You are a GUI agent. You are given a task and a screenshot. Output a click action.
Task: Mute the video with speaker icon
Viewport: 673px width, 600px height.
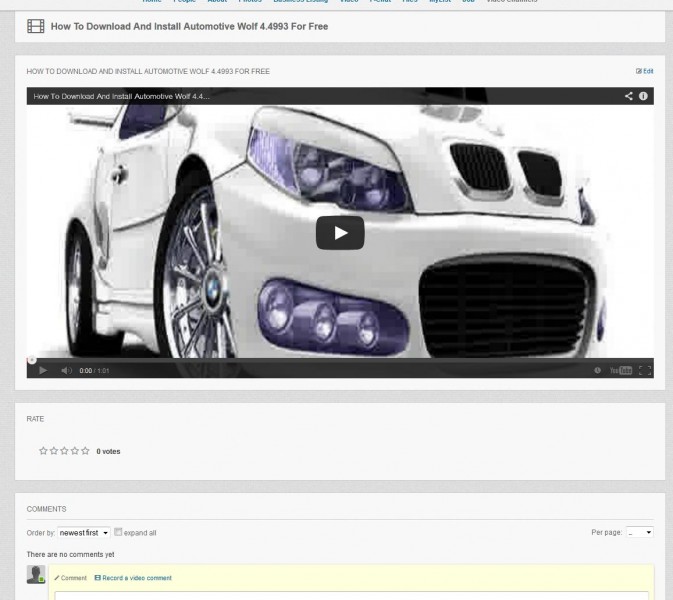pos(66,370)
